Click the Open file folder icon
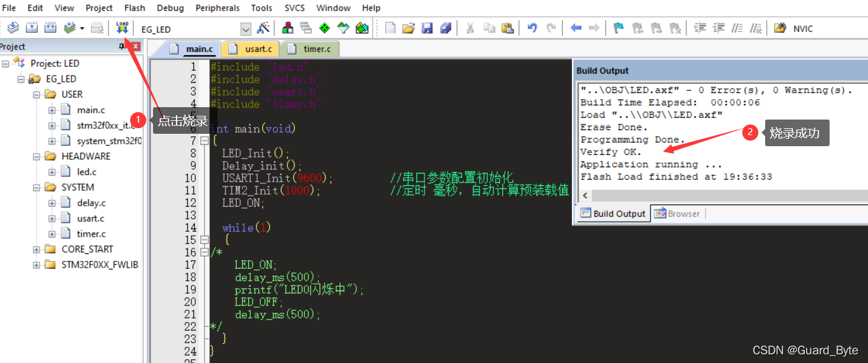Screen dimensions: 868x363 [408, 28]
